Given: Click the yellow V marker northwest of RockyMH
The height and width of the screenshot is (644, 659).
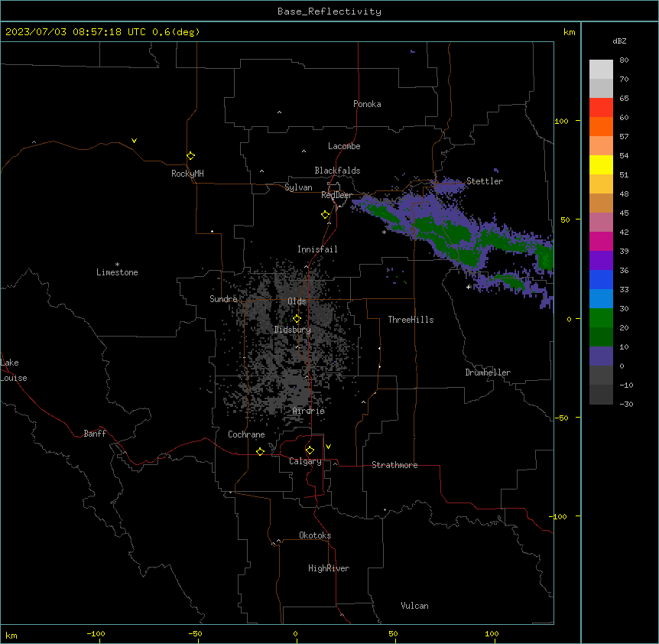Looking at the screenshot, I should pyautogui.click(x=134, y=141).
